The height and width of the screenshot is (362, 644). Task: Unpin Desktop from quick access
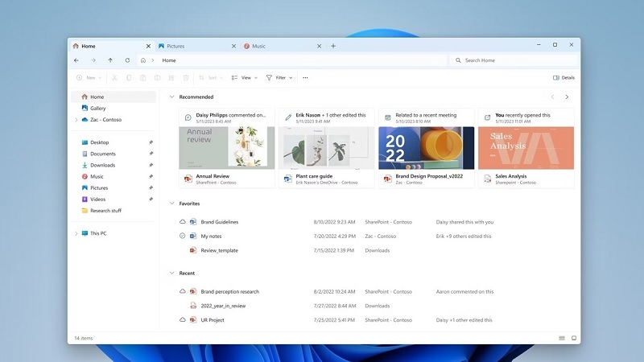point(151,142)
